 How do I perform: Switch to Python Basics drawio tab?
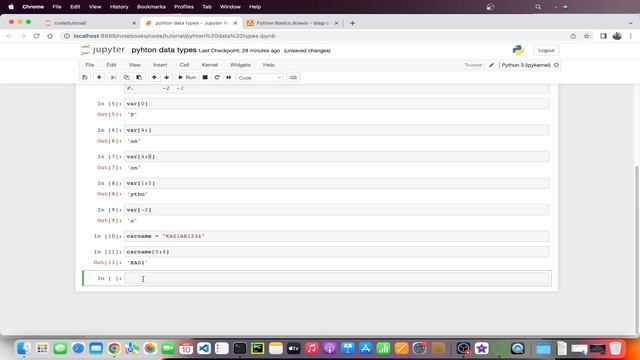pyautogui.click(x=292, y=23)
